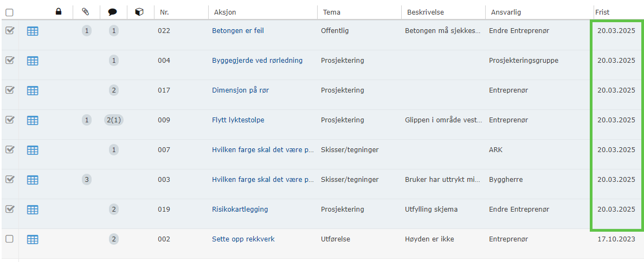Viewport: 644px width, 262px height.
Task: Open table icon for Sette opp rekkverk
Action: [x=33, y=239]
